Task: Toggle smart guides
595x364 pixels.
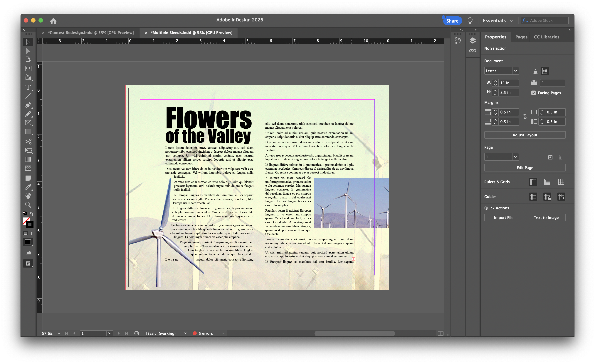Action: 561,197
